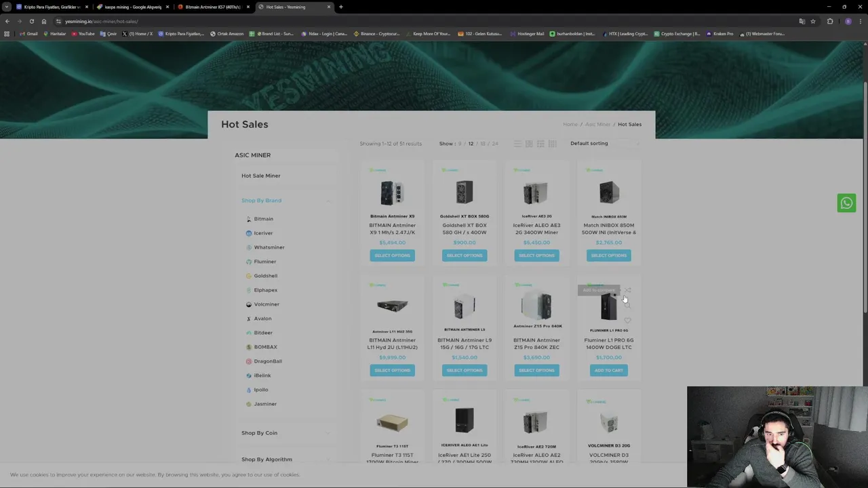Click the DragonBall brand logo icon

249,361
